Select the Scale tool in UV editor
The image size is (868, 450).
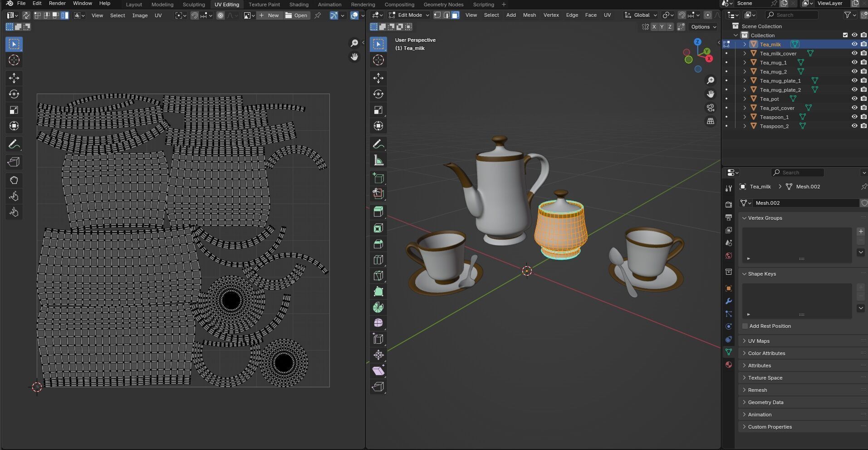click(14, 110)
